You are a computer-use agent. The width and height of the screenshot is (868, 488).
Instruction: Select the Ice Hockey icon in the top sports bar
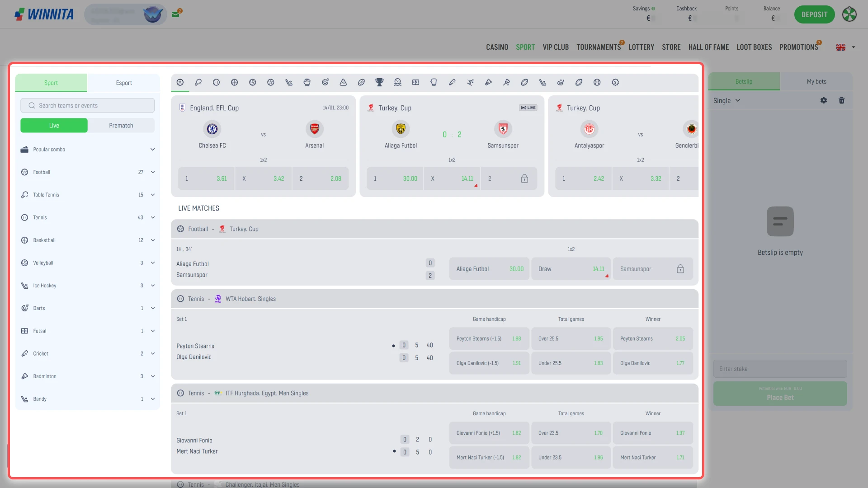point(288,82)
